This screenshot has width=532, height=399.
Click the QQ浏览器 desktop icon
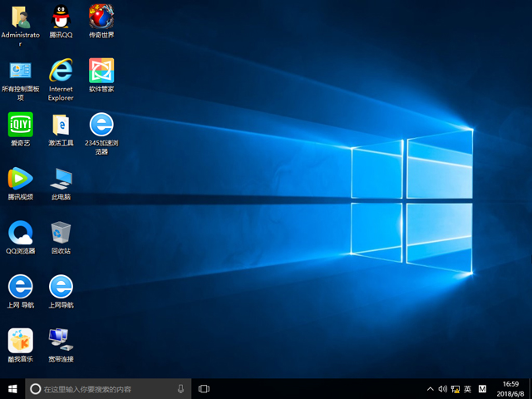pyautogui.click(x=20, y=233)
